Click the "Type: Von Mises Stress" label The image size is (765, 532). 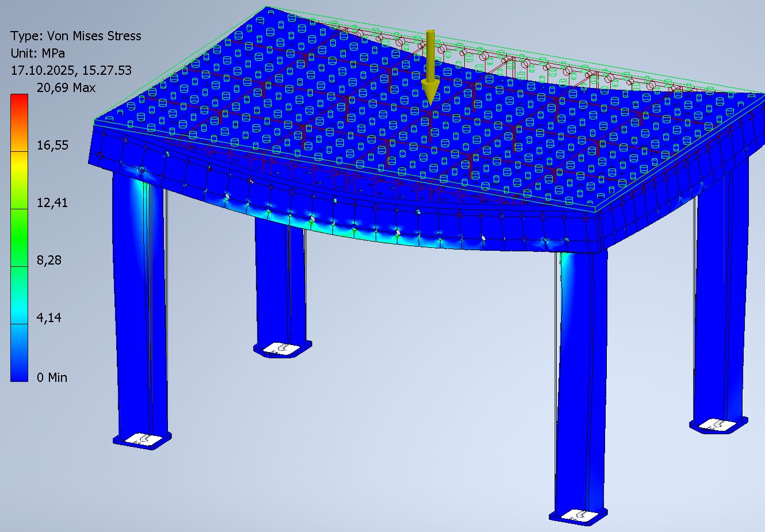76,36
